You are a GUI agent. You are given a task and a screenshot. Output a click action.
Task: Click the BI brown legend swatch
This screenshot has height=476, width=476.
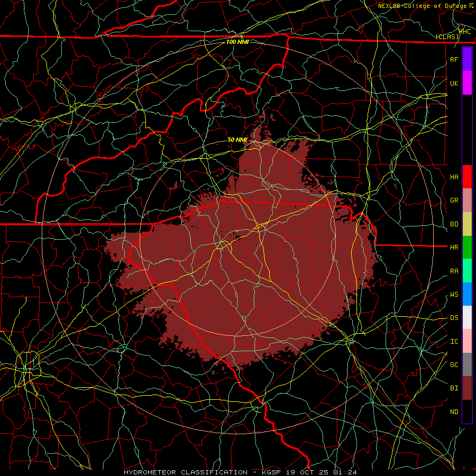pyautogui.click(x=467, y=388)
